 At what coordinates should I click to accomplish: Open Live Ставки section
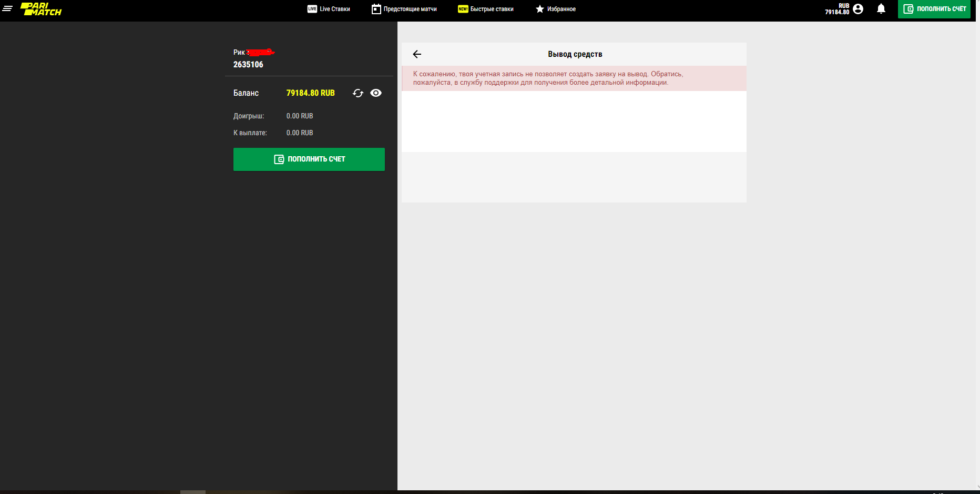329,9
